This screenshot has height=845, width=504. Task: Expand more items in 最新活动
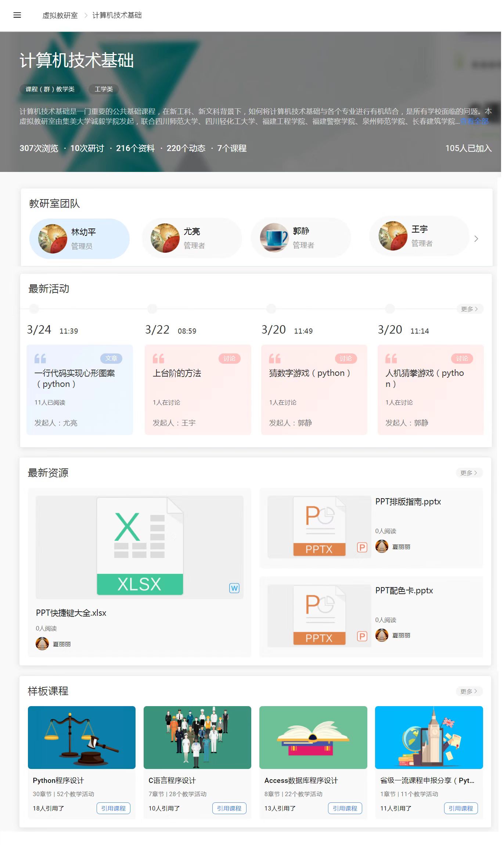469,309
